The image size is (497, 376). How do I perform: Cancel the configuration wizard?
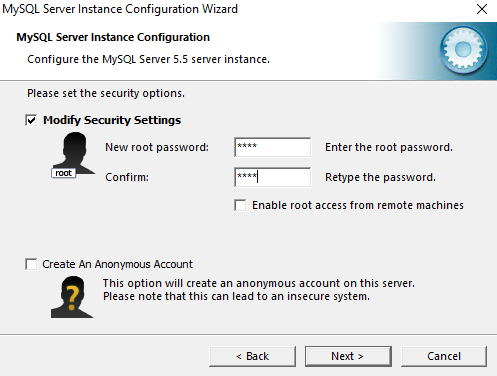click(x=444, y=356)
